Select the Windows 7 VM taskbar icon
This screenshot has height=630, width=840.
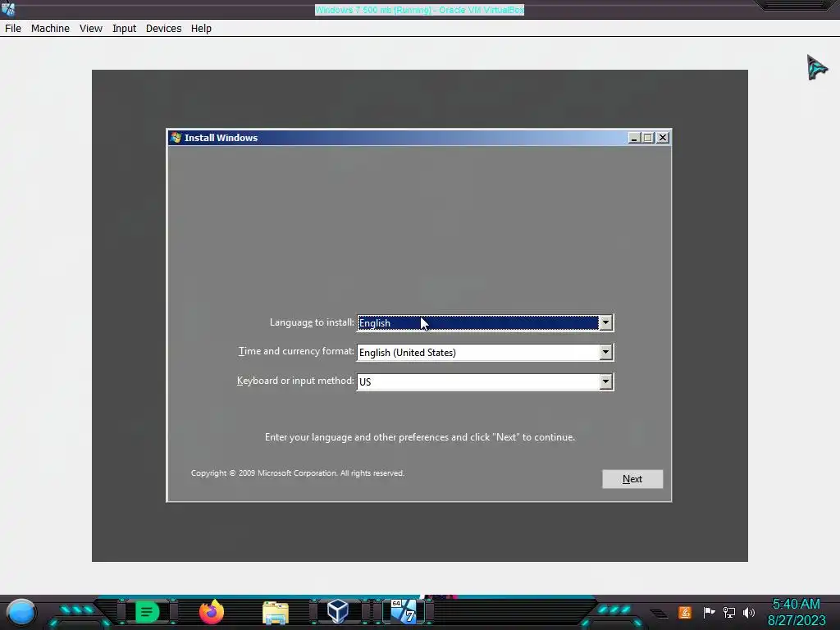click(x=404, y=612)
